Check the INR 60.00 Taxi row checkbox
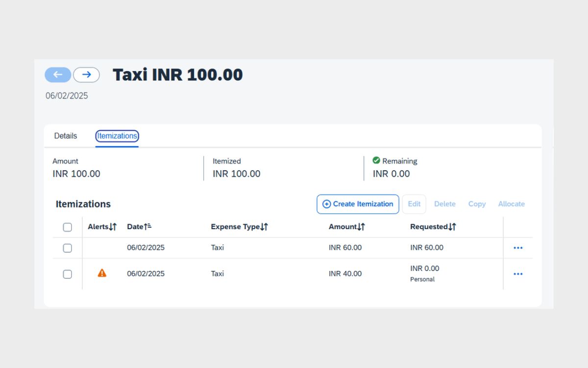588x368 pixels. click(68, 248)
